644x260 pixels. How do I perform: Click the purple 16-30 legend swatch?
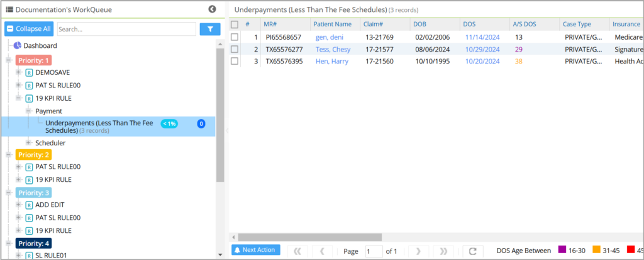562,249
